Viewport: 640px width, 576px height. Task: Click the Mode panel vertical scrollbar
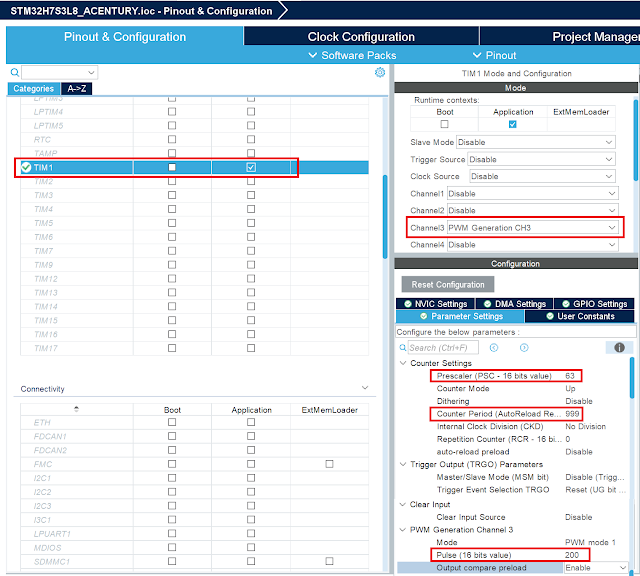[x=636, y=140]
